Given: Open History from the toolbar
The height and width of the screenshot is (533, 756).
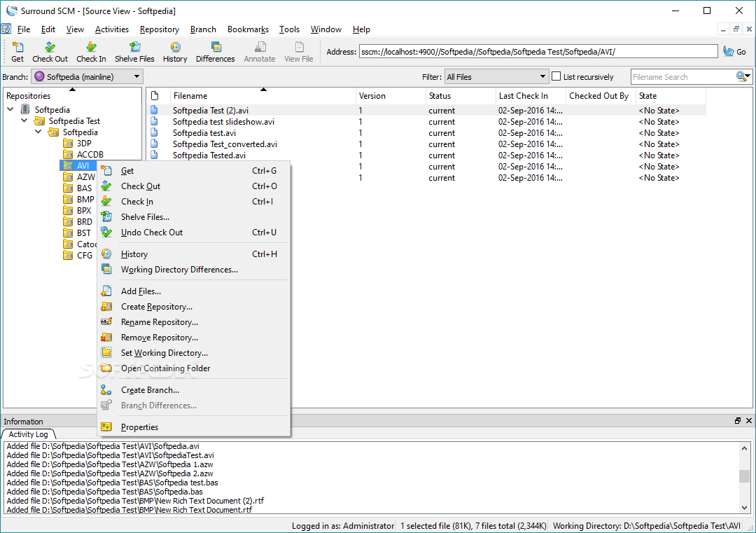Looking at the screenshot, I should click(175, 52).
